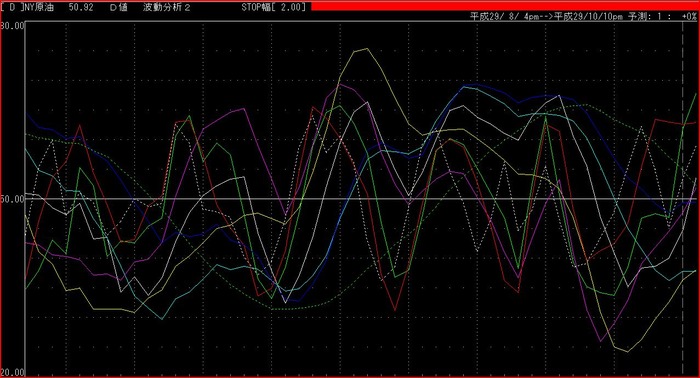Click the 20.00 axis label
The width and height of the screenshot is (700, 378).
coord(12,372)
